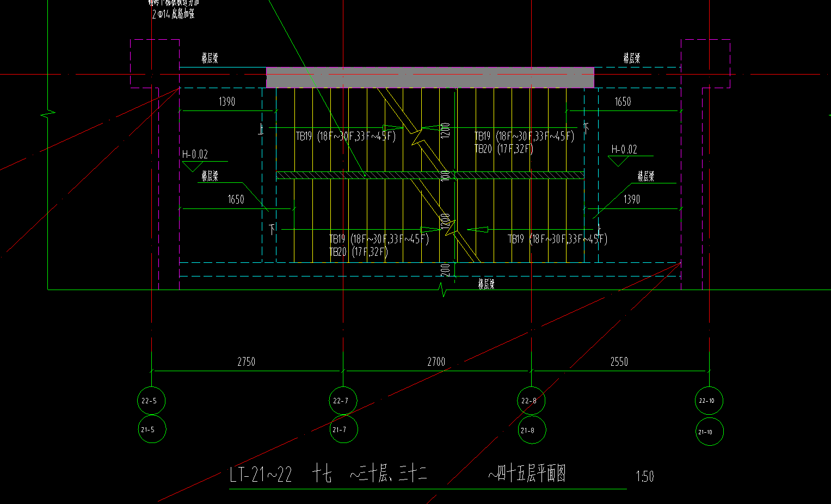Select the 21-5 axis bubble
Screen dimensions: 831x504
(151, 429)
